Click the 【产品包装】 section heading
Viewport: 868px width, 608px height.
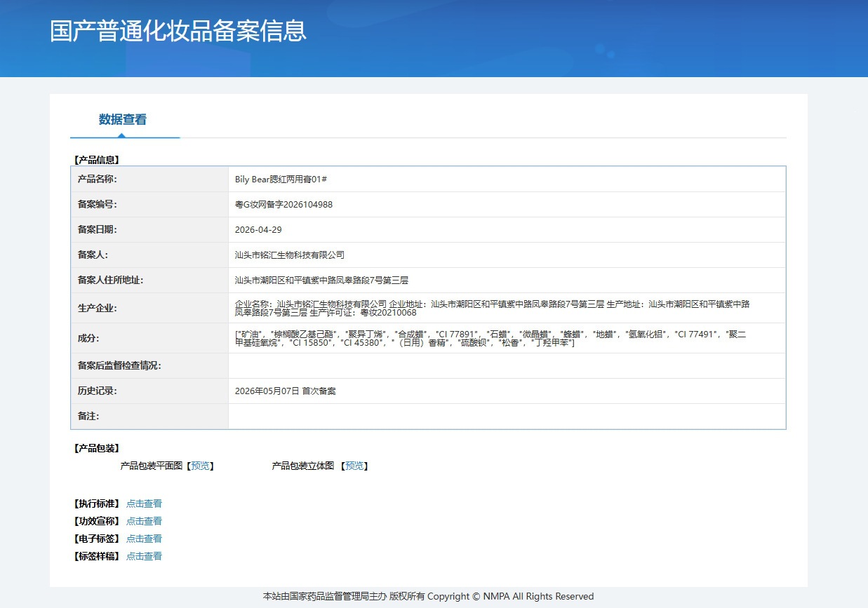click(97, 448)
